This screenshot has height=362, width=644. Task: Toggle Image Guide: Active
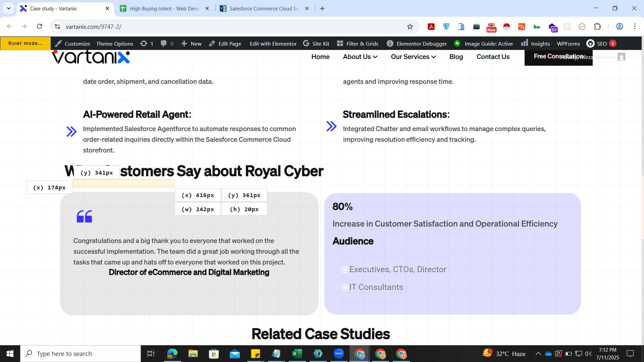click(x=483, y=44)
